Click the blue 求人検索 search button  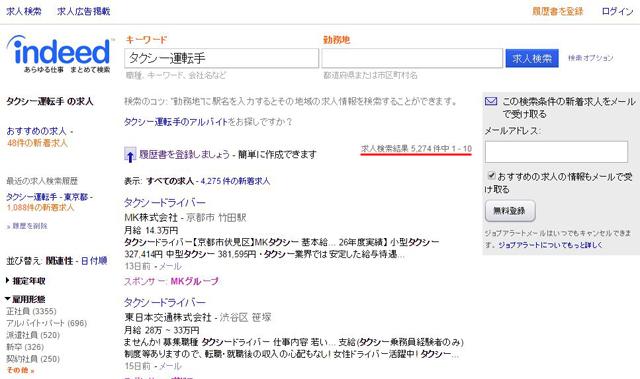pyautogui.click(x=532, y=58)
